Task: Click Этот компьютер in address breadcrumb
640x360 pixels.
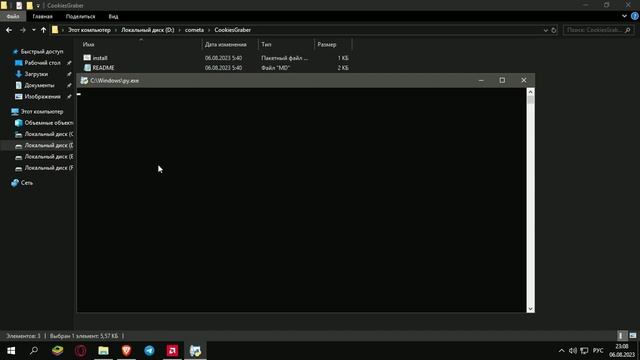Action: [89, 30]
